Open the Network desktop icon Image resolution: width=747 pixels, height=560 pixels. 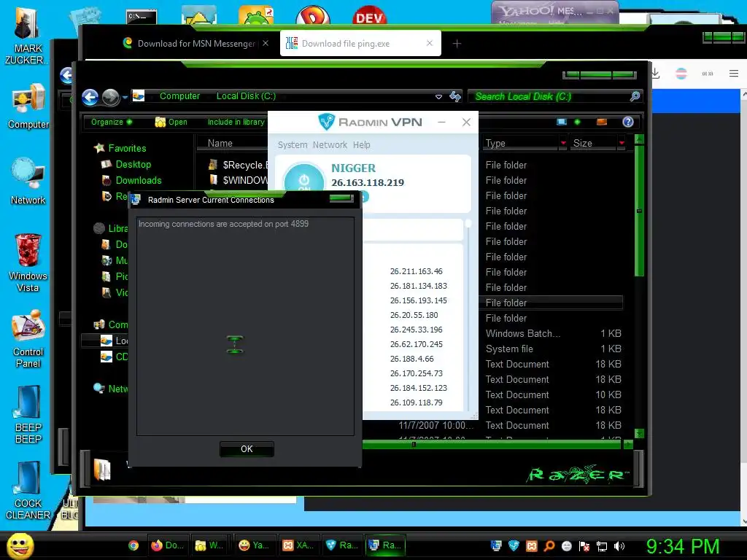[28, 182]
